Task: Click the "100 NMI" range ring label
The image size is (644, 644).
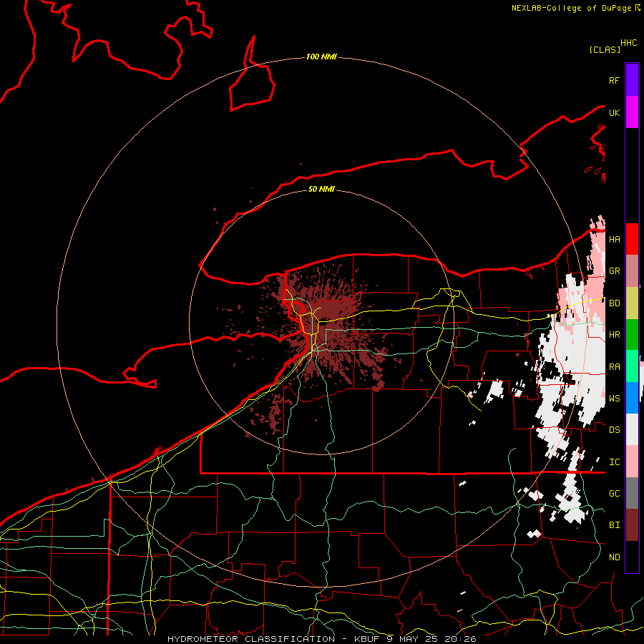Action: (321, 57)
